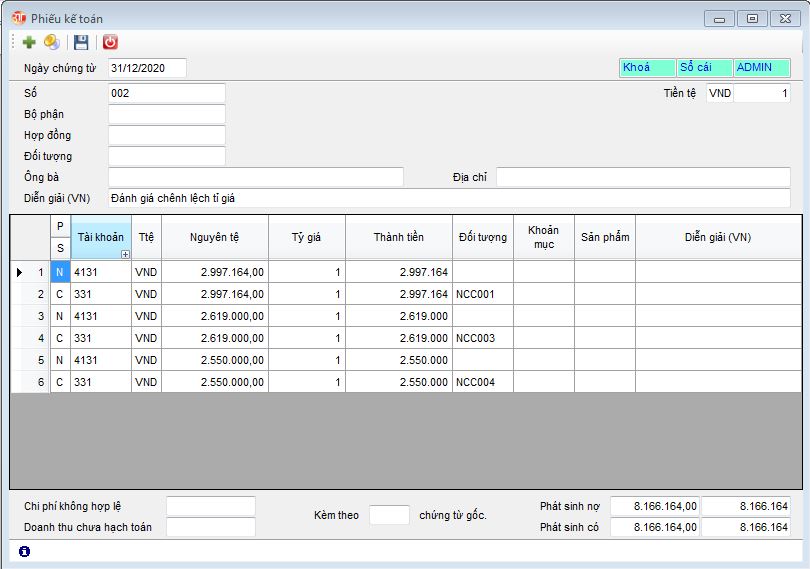810x569 pixels.
Task: Toggle the N debit cell in row 1
Action: [x=60, y=271]
